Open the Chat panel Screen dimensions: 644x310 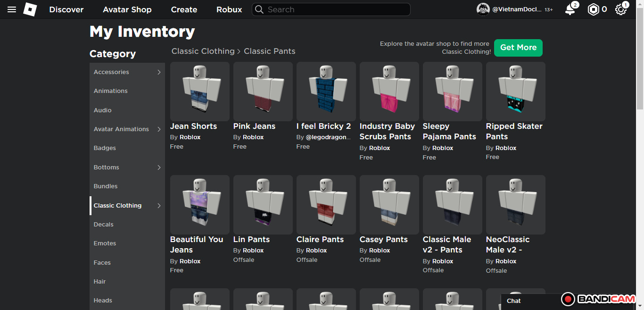coord(514,301)
